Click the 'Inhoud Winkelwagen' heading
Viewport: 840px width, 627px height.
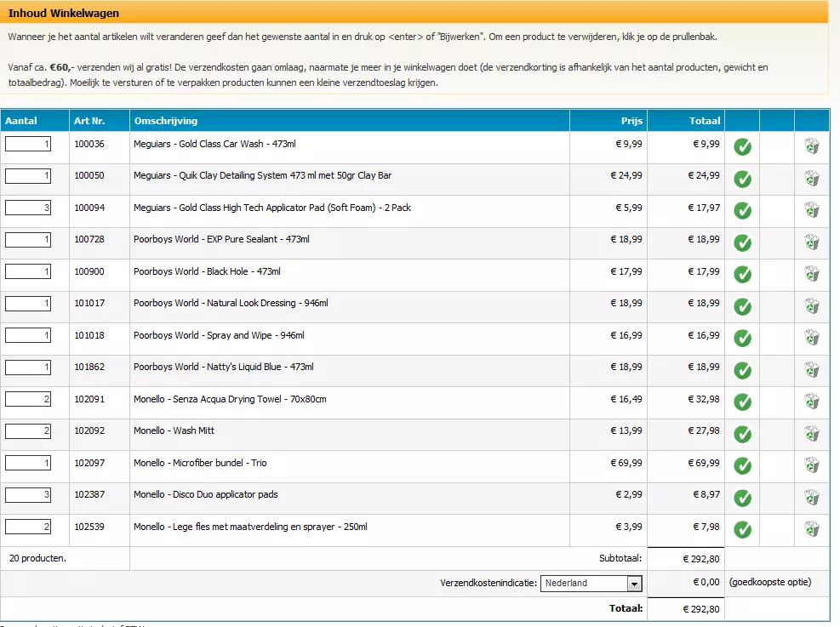pos(64,13)
